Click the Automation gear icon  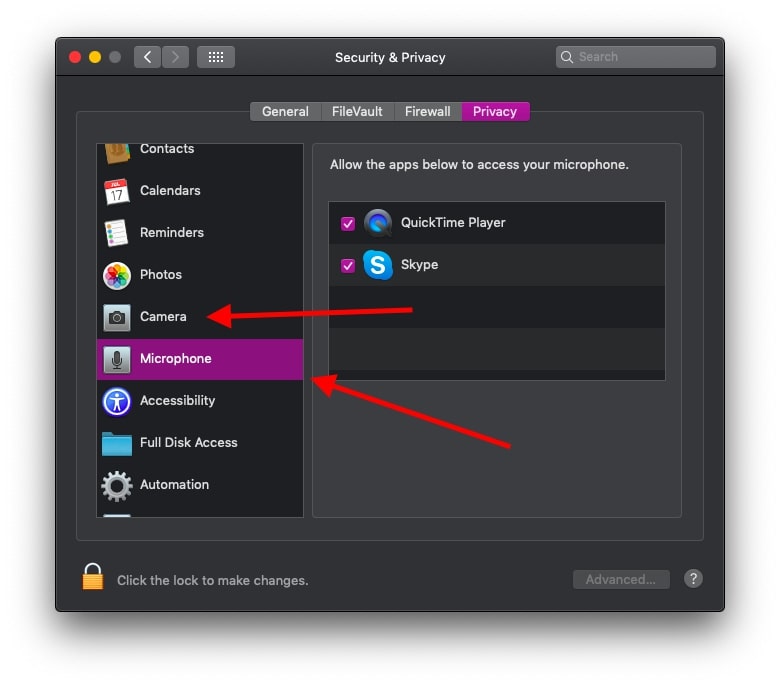point(116,486)
